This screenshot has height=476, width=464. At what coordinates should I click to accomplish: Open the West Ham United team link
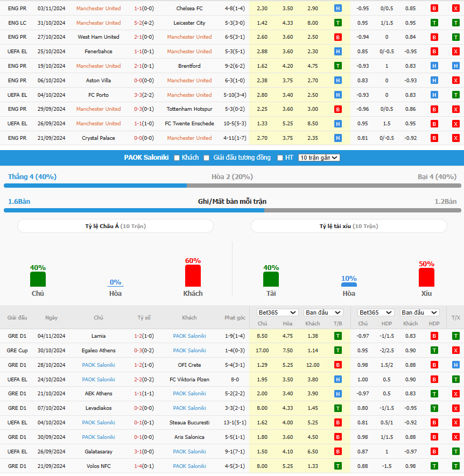[x=99, y=37]
